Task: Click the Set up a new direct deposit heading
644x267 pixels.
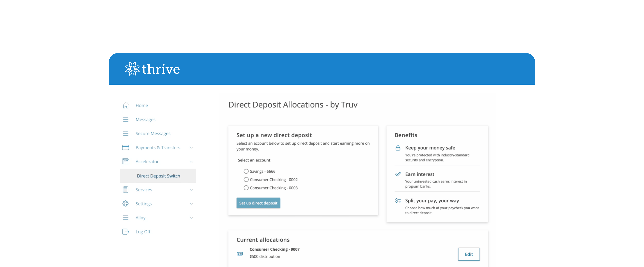Action: [274, 135]
